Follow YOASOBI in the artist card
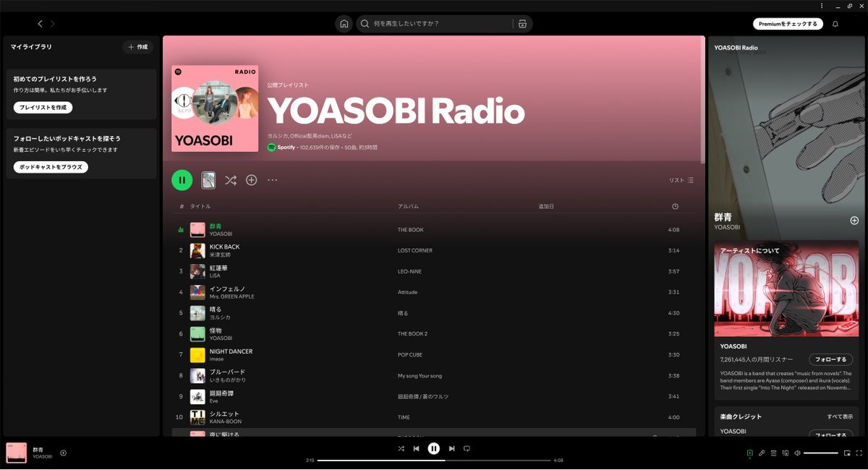868x470 pixels. pyautogui.click(x=830, y=359)
